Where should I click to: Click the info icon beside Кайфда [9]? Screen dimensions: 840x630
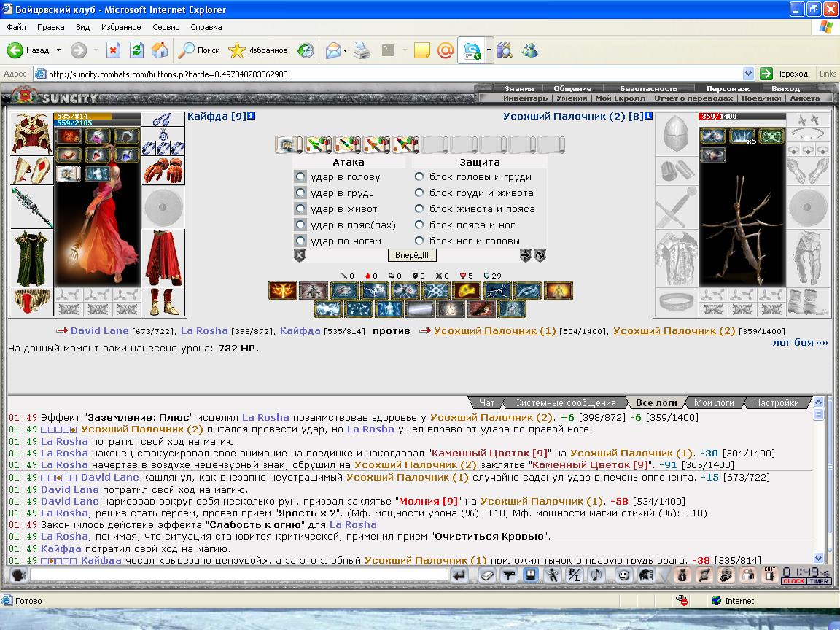[x=252, y=116]
